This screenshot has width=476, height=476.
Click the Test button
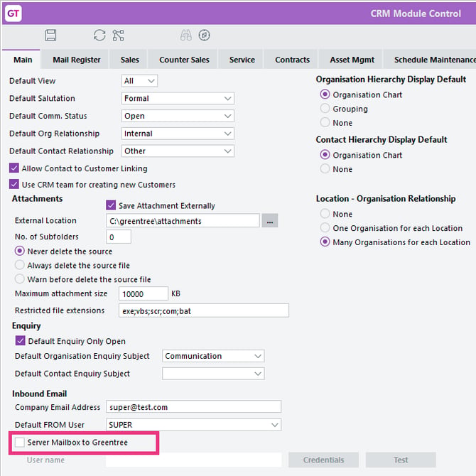pyautogui.click(x=401, y=460)
